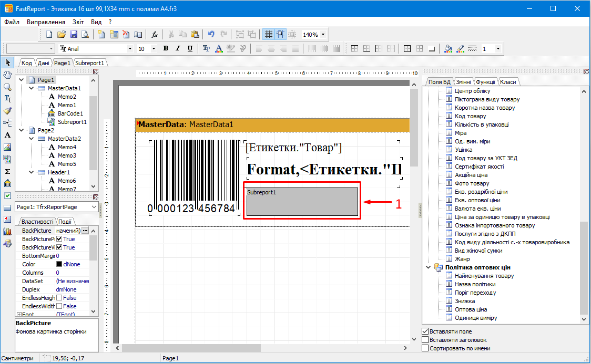591x364 pixels.
Task: Open the 'Звіт' menu
Action: pyautogui.click(x=78, y=22)
